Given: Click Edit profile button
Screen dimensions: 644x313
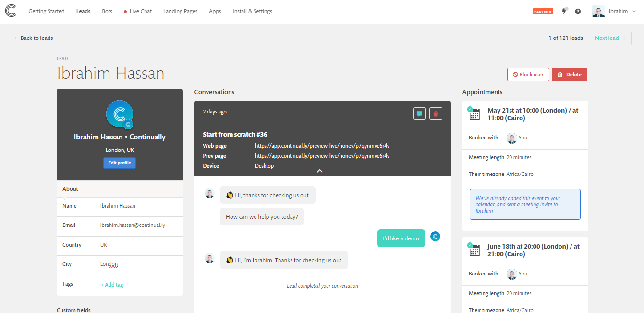Looking at the screenshot, I should (x=120, y=163).
